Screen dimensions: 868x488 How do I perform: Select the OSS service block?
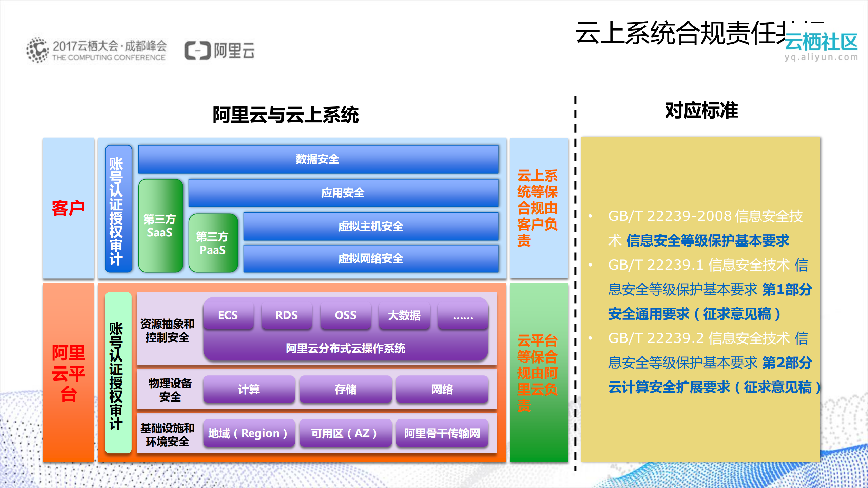tap(345, 315)
